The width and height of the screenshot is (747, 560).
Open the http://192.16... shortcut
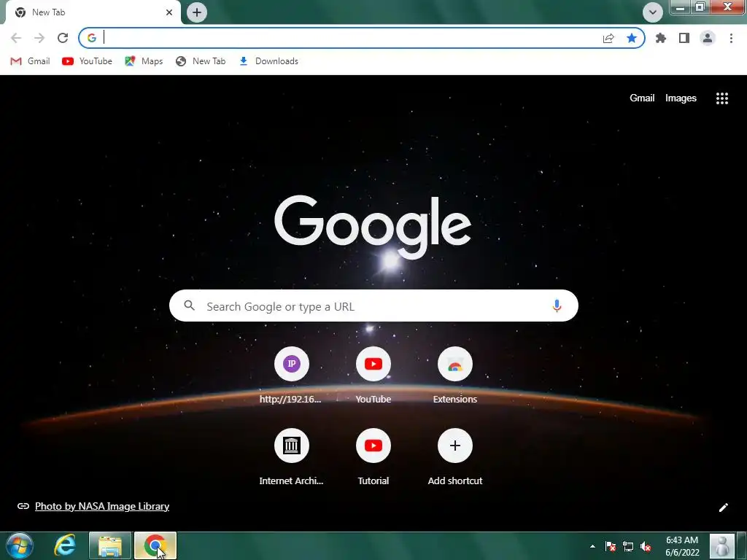[x=291, y=376]
